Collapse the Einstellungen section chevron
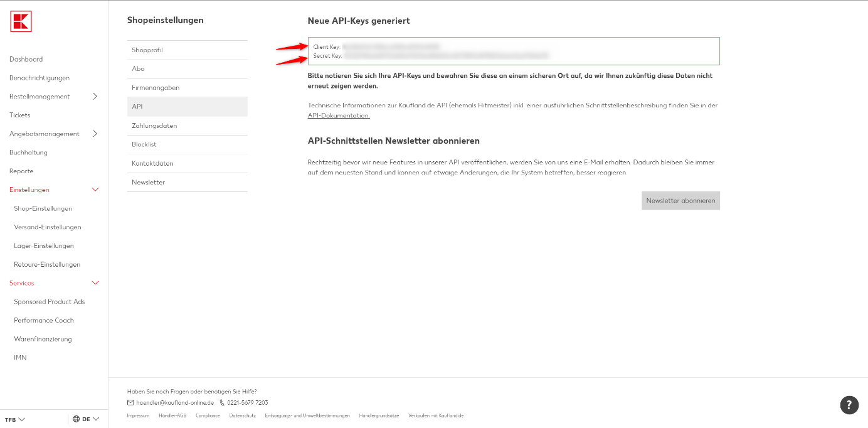Image resolution: width=868 pixels, height=428 pixels. 95,190
